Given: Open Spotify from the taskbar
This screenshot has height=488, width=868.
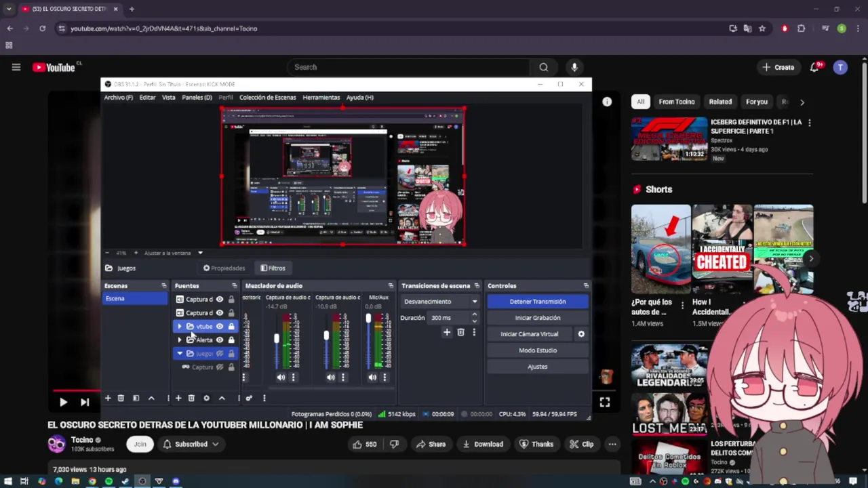Looking at the screenshot, I should (108, 481).
